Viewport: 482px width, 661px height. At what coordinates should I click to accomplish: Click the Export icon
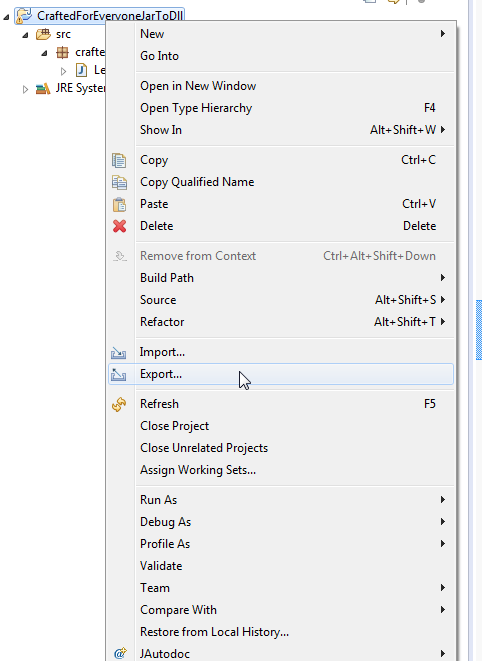pos(118,374)
